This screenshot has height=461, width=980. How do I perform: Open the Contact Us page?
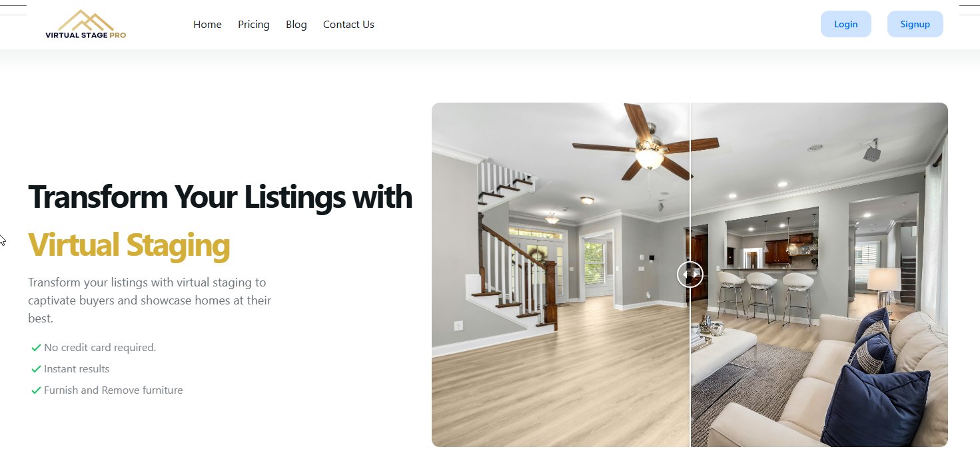348,25
